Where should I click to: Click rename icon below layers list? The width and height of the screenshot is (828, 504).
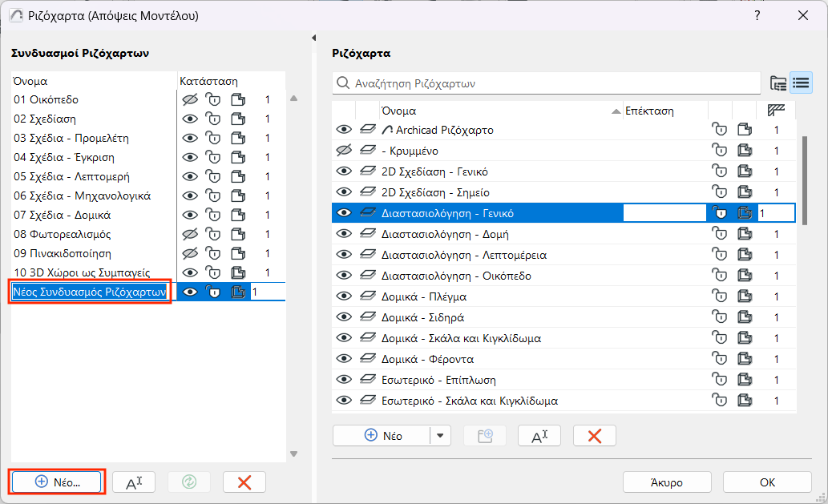[x=539, y=436]
